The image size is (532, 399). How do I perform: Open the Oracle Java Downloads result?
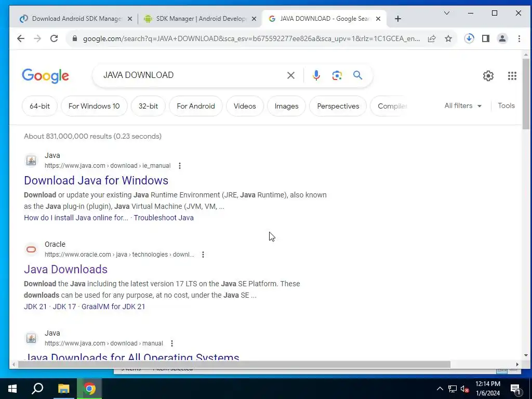pos(65,270)
